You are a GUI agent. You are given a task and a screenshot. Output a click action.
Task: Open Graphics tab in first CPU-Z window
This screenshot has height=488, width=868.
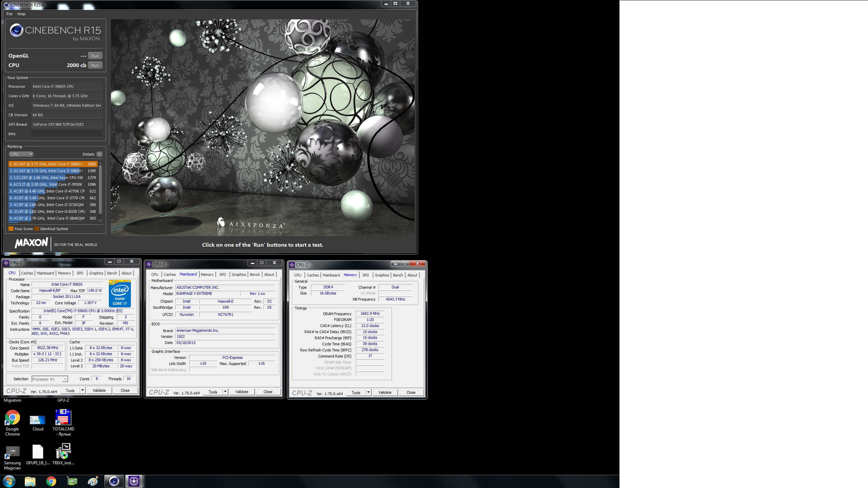(x=96, y=273)
